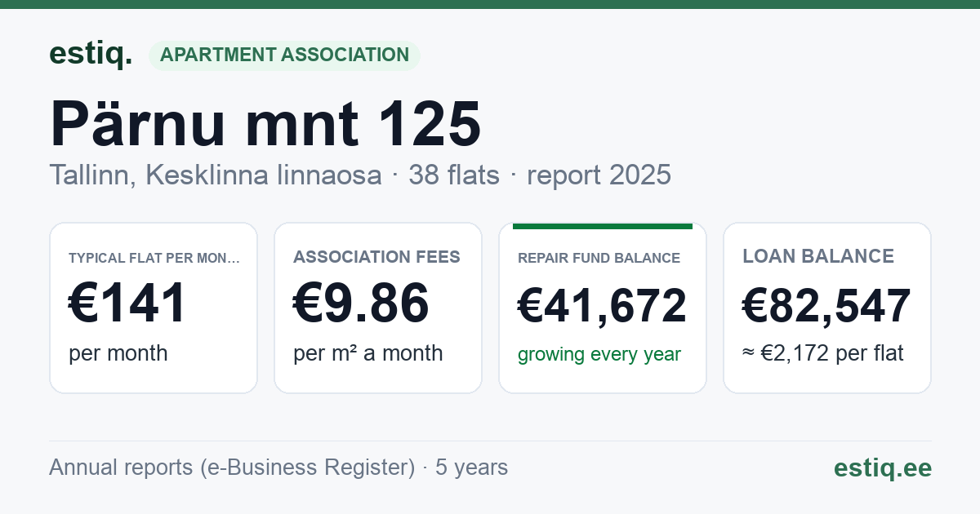980x514 pixels.
Task: Click the REPAIR FUND BALANCE label
Action: coord(599,258)
